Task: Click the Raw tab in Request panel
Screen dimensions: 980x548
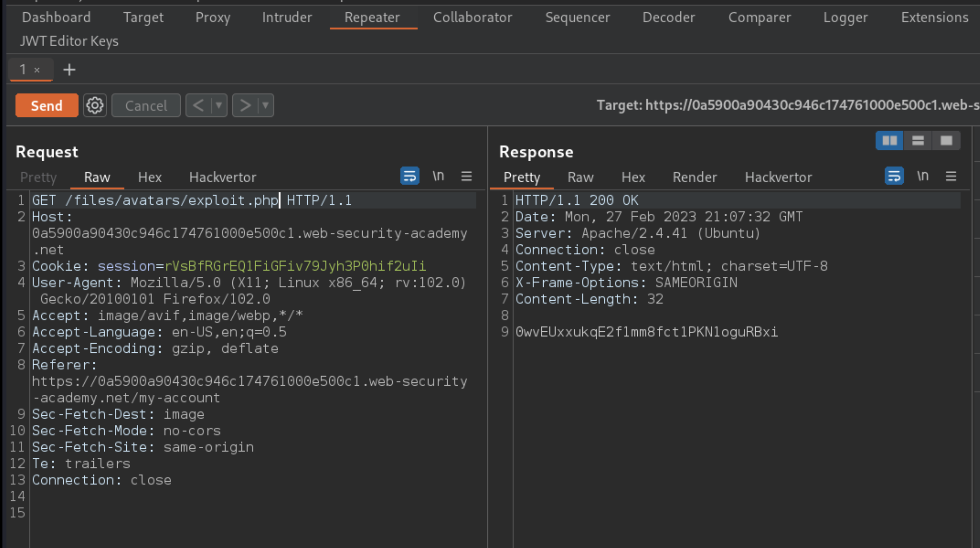Action: 96,177
